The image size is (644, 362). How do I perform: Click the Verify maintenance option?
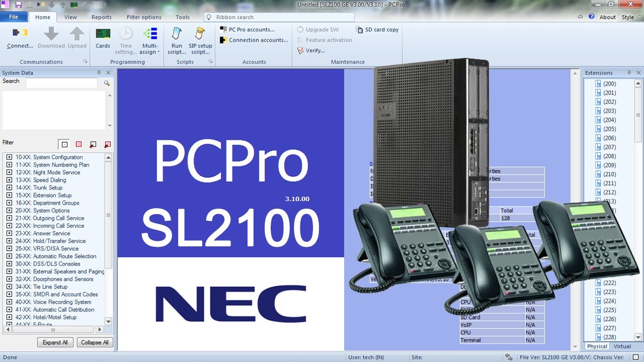click(311, 51)
